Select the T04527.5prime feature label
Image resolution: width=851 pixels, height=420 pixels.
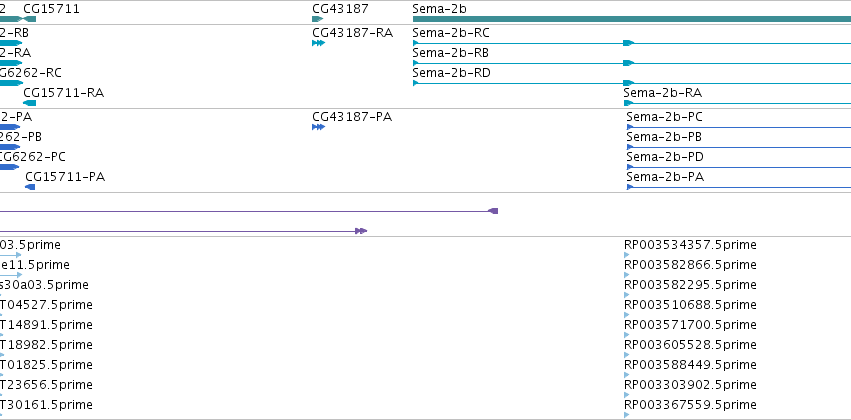click(x=46, y=305)
